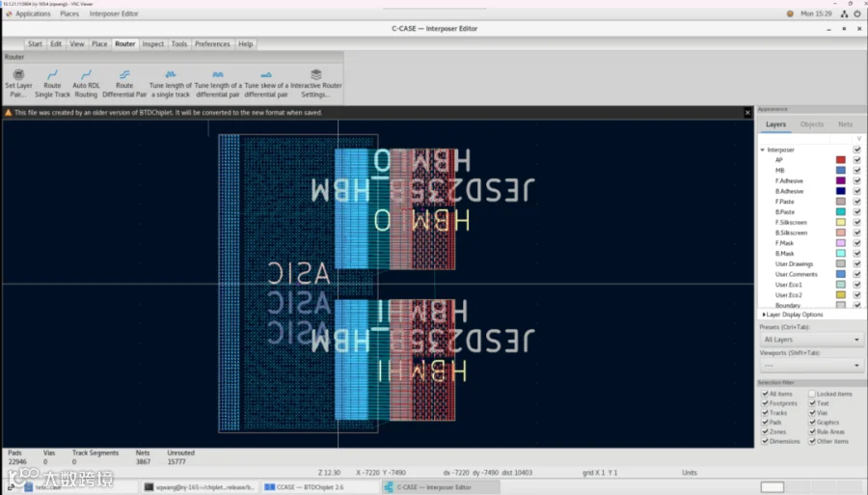The width and height of the screenshot is (868, 495).
Task: Open the Inspect ribbon tab
Action: [x=152, y=43]
